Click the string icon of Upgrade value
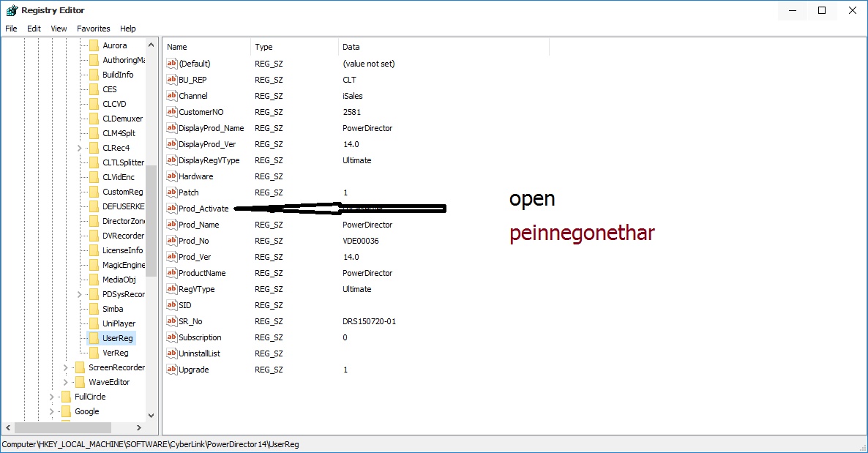The height and width of the screenshot is (453, 868). coord(171,370)
